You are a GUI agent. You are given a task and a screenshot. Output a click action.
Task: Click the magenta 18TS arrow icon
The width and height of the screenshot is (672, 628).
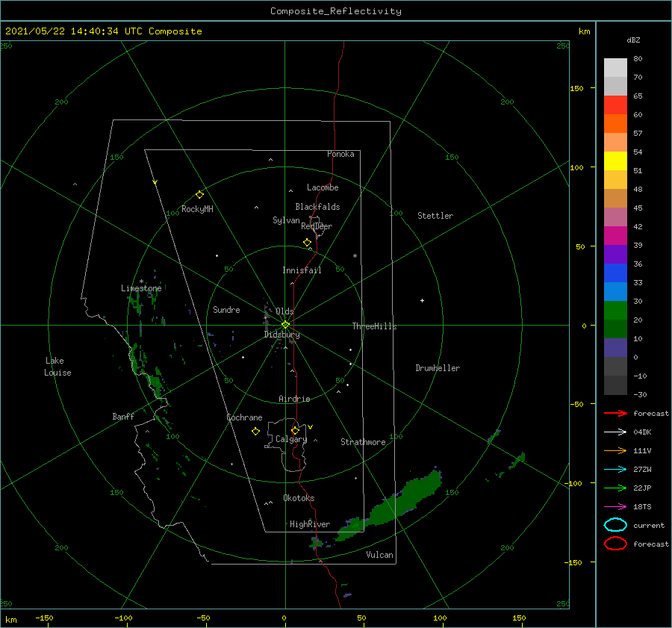[615, 507]
